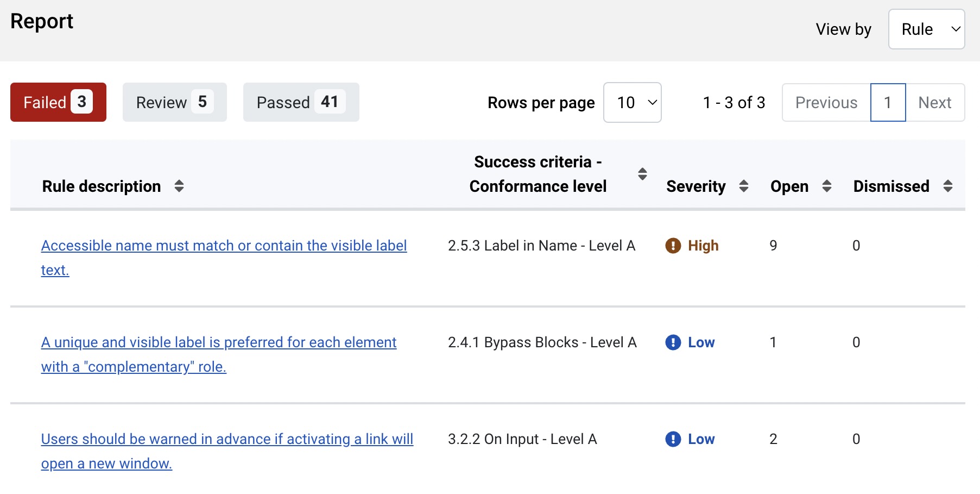Expand the Rows per page dropdown

point(632,103)
